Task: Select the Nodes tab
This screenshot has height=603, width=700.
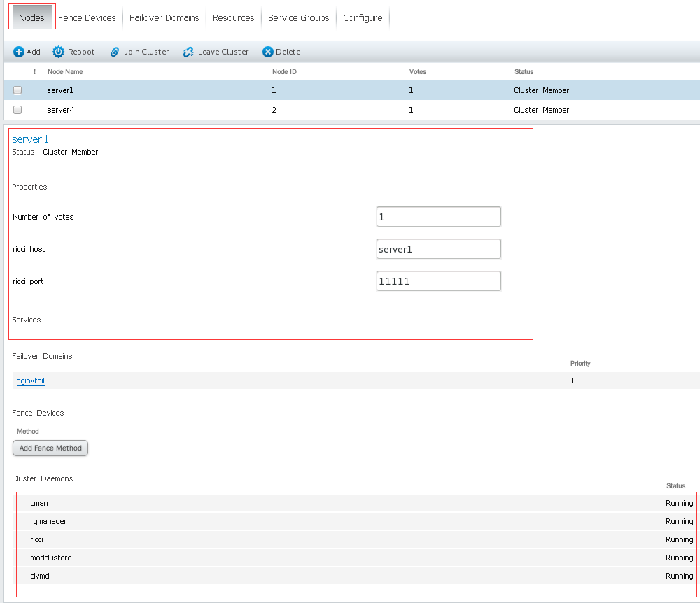Action: 31,18
